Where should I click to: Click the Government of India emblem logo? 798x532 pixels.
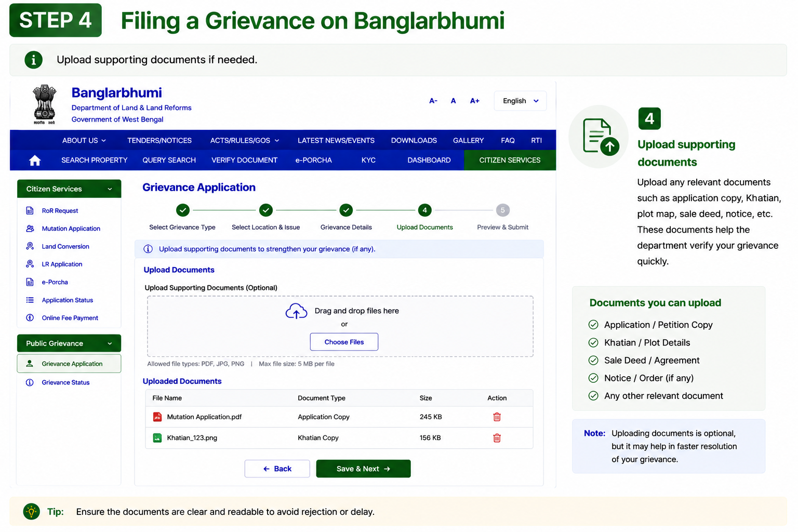45,104
